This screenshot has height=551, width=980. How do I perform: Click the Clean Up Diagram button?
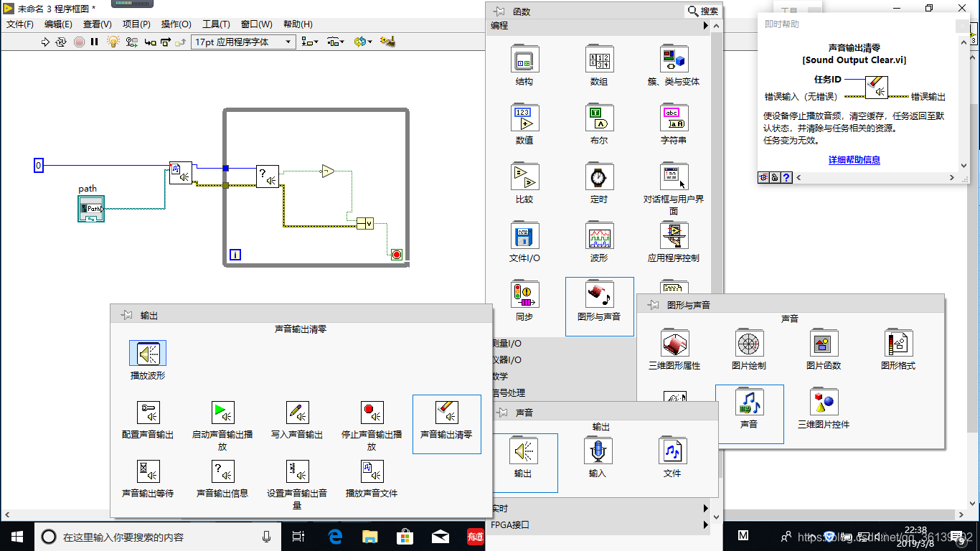(x=387, y=42)
